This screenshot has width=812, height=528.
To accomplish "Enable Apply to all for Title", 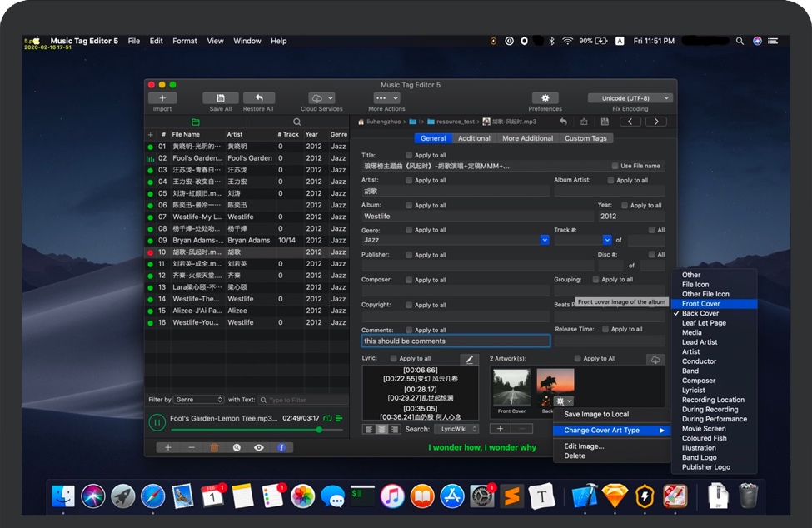I will 409,155.
